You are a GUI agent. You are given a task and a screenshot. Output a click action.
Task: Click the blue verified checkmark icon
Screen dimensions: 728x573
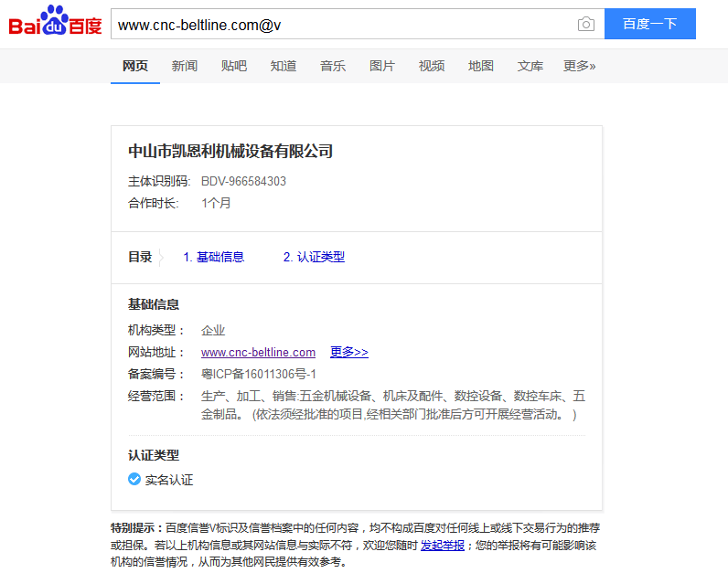pos(134,479)
